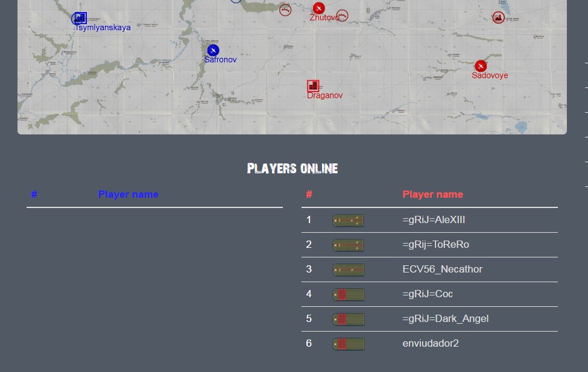This screenshot has height=372, width=588.
Task: Select the red factory icon at map's east
Action: [x=498, y=17]
